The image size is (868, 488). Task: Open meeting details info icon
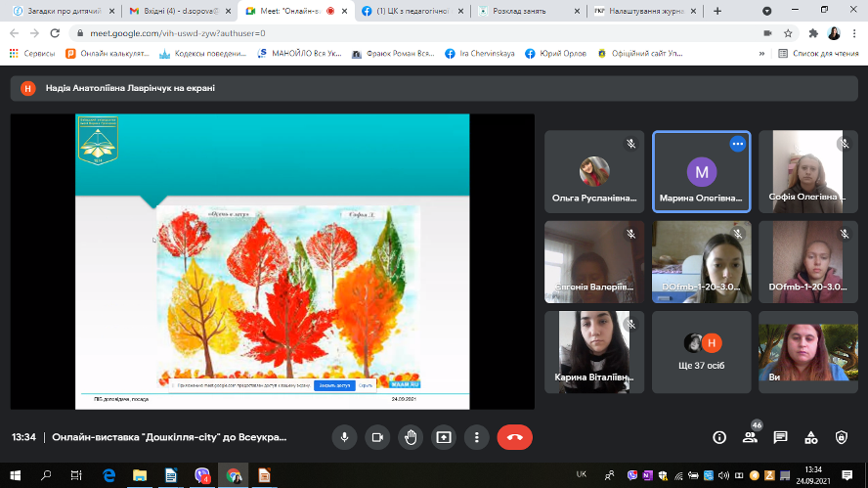point(719,437)
